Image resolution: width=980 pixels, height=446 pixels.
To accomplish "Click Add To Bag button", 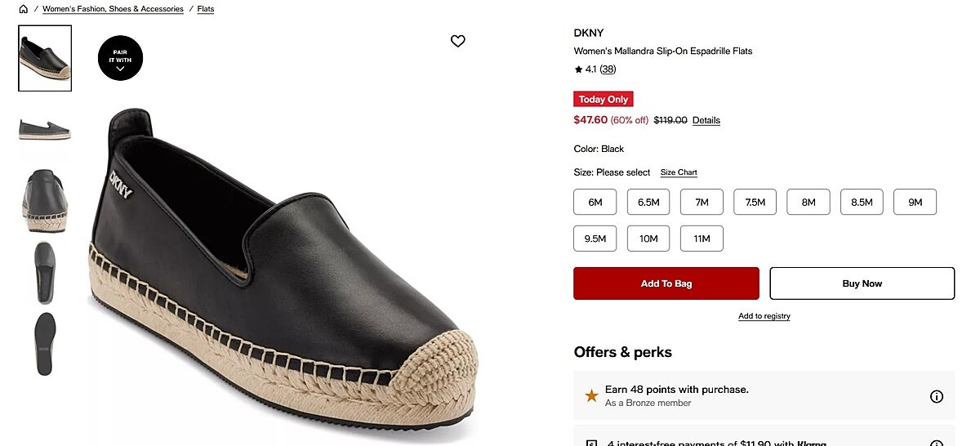I will tap(666, 283).
